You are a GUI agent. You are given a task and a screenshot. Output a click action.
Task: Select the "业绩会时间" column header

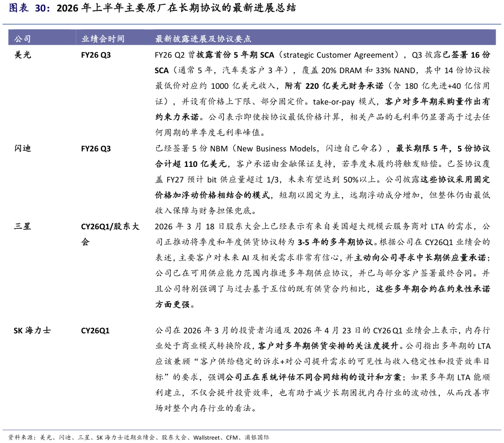103,39
